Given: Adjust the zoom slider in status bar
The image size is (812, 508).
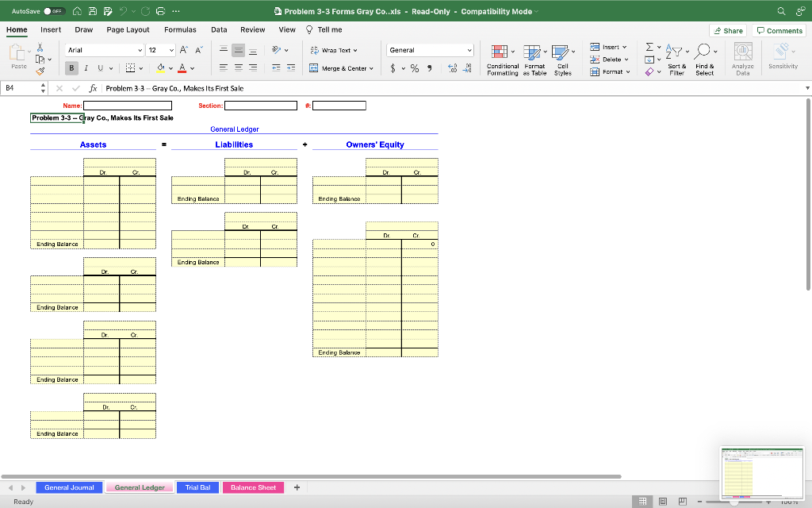Looking at the screenshot, I should [x=733, y=502].
